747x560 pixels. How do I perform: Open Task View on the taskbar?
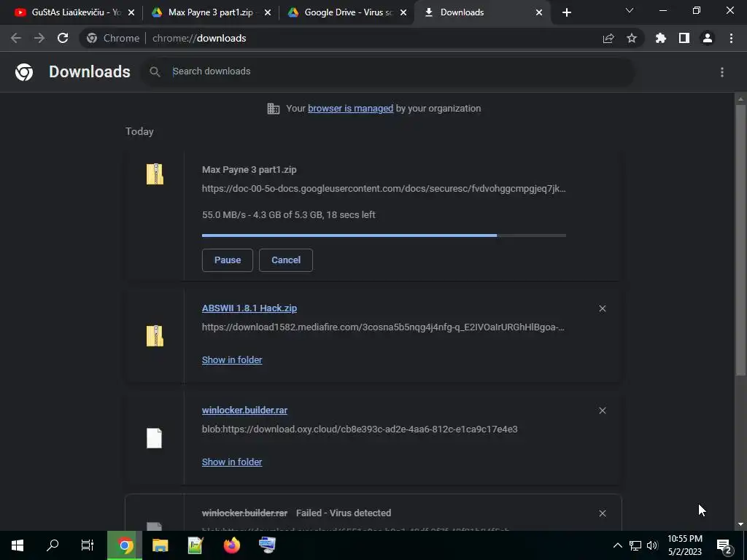click(x=88, y=545)
